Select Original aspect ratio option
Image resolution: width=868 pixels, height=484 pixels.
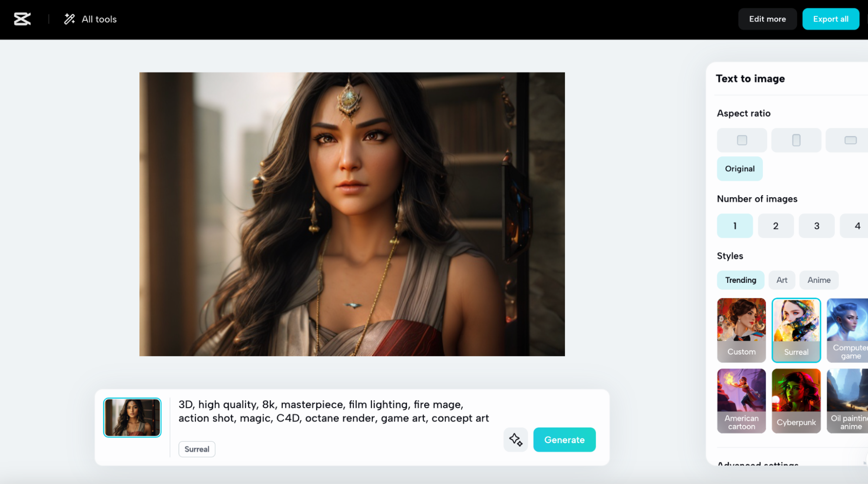(739, 169)
